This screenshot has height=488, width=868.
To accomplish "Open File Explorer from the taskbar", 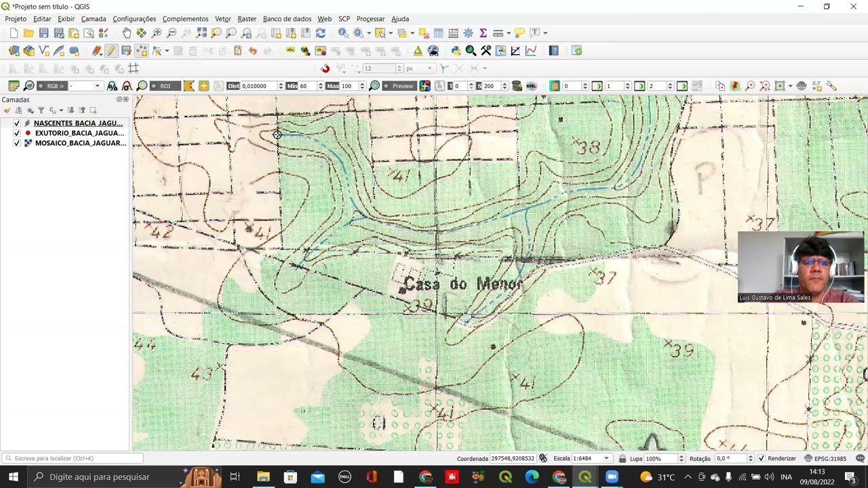I will tap(263, 476).
